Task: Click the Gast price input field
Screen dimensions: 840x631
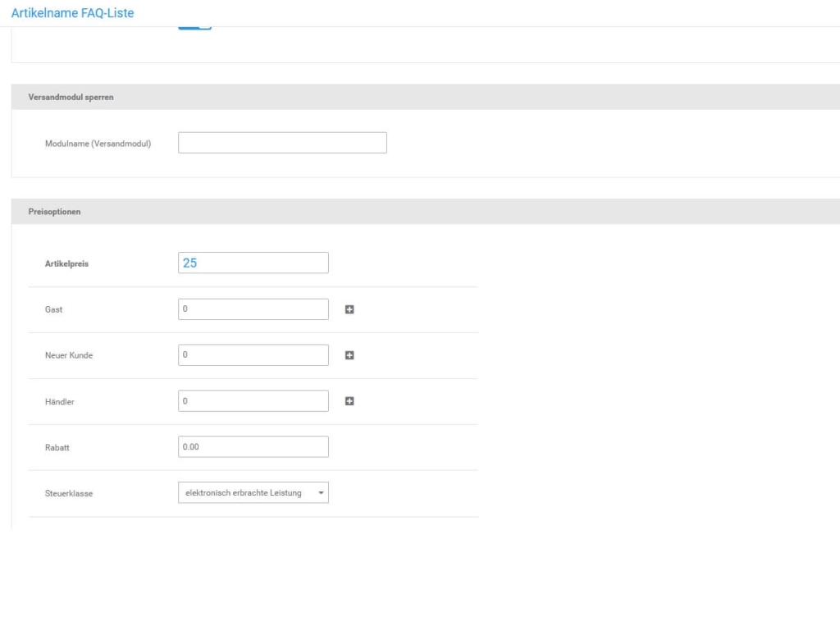Action: point(253,309)
